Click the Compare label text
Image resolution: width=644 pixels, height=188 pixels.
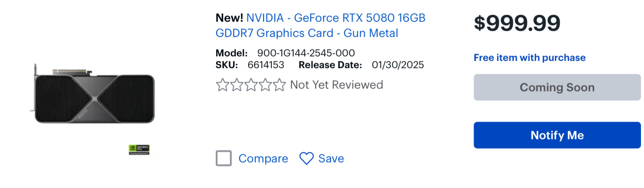click(263, 158)
